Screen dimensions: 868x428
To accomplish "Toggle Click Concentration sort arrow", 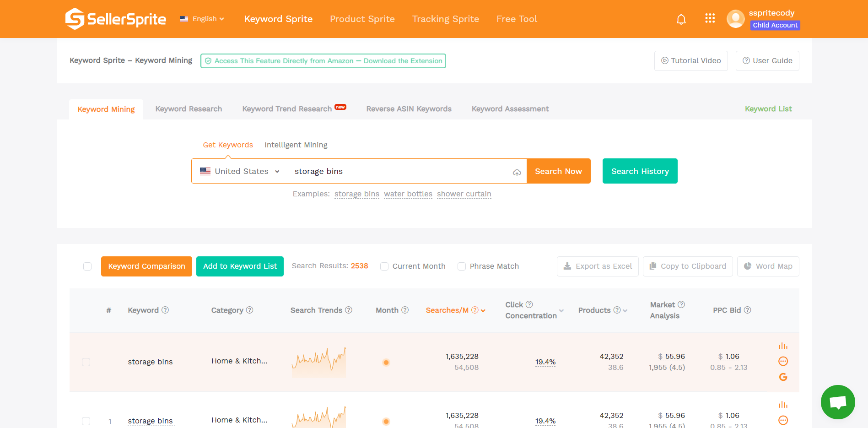I will coord(561,311).
